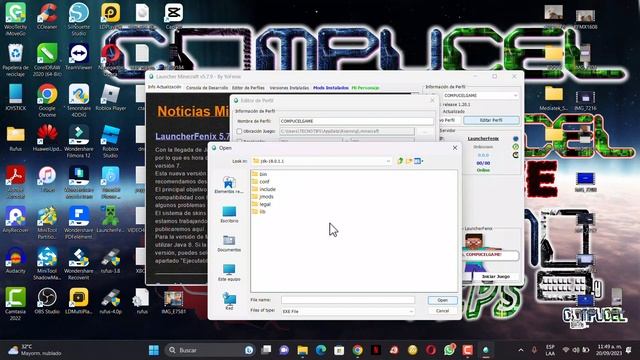
Task: Expand the Look in folder dropdown
Action: coord(388,161)
